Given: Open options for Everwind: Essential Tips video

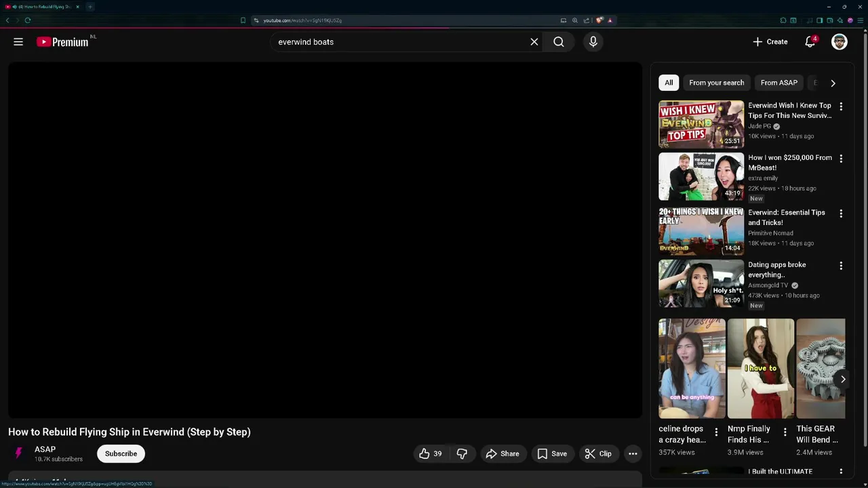Looking at the screenshot, I should [x=841, y=213].
